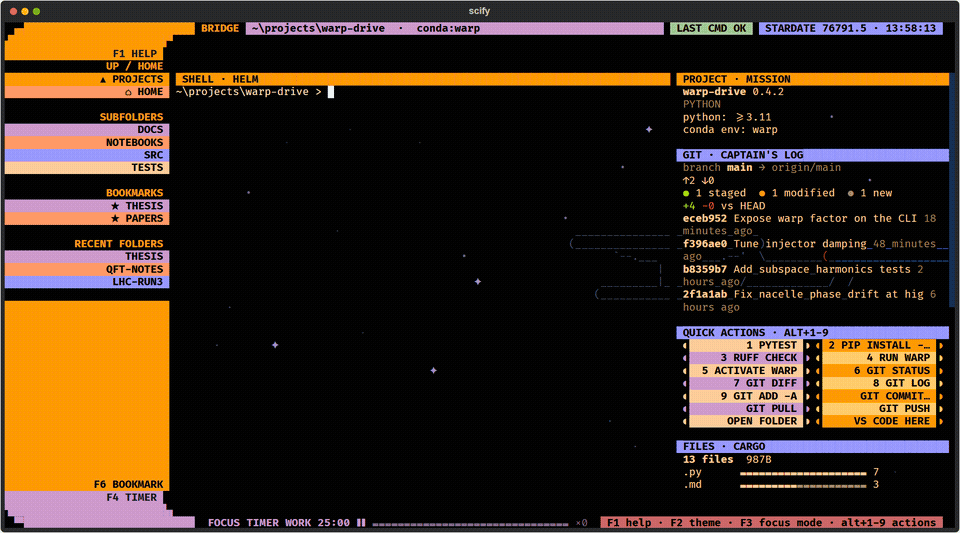
Task: Click the 'conda env: warp' line
Action: click(730, 130)
